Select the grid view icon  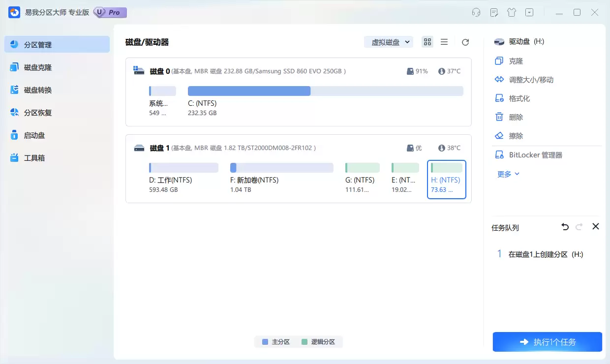point(427,42)
